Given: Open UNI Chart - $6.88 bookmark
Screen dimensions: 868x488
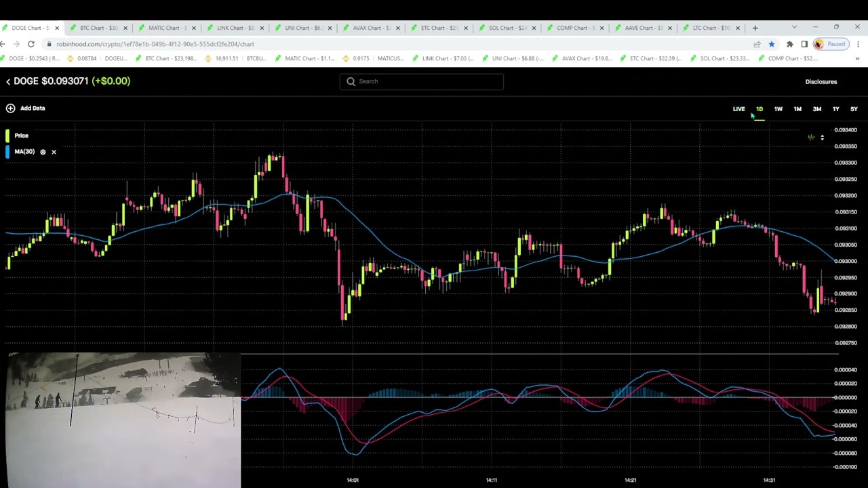Looking at the screenshot, I should coord(513,59).
